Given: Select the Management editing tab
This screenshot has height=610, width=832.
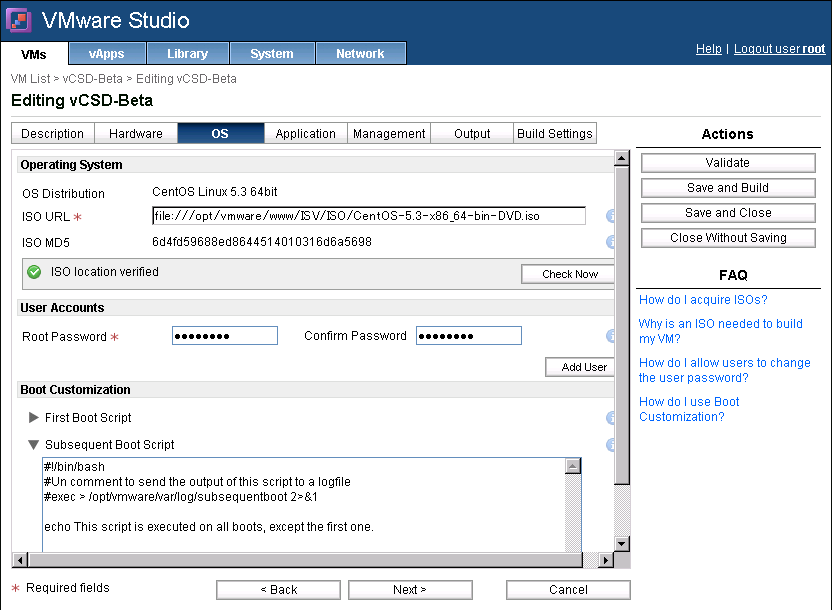Looking at the screenshot, I should pyautogui.click(x=389, y=134).
